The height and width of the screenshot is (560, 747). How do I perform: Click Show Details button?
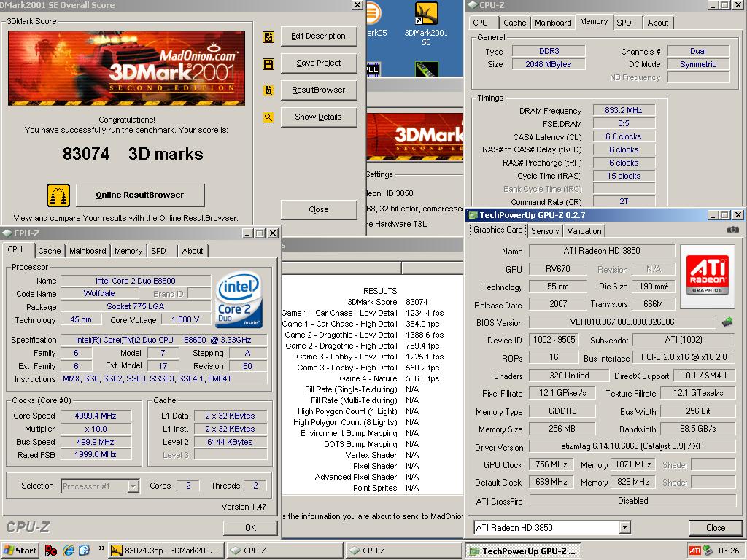point(318,117)
